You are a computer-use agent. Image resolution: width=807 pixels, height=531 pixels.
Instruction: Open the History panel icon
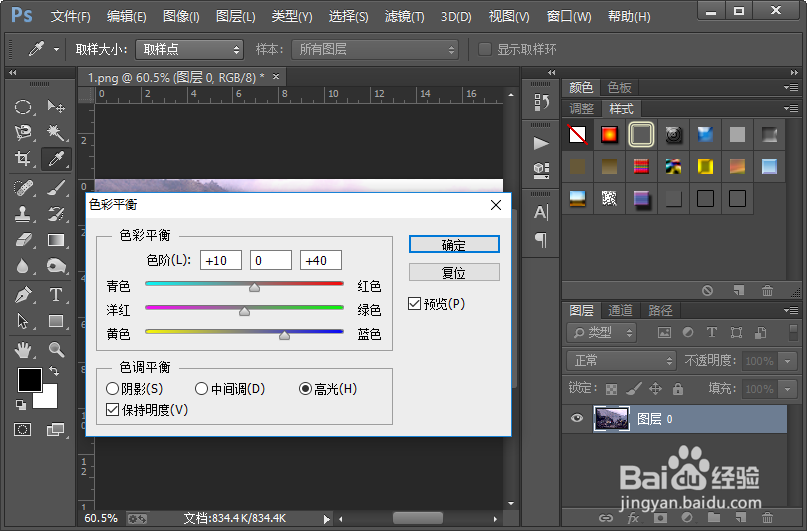pos(541,101)
